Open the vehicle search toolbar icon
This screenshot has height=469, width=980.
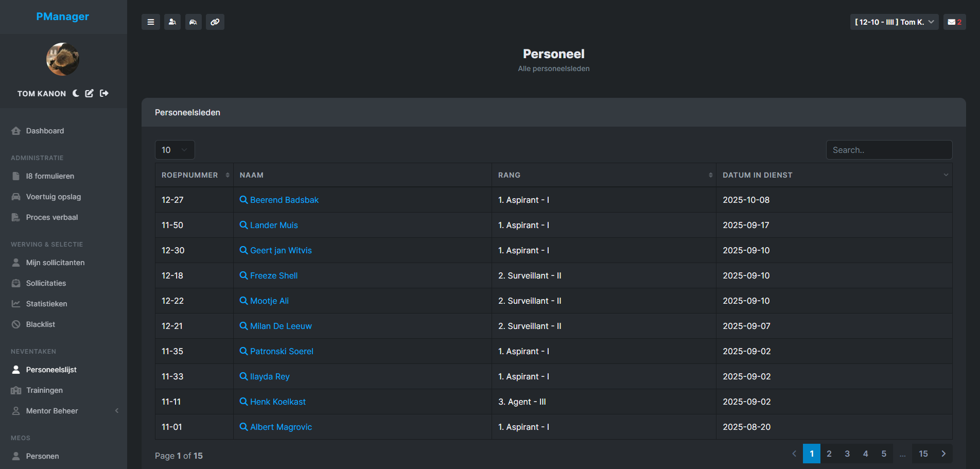[194, 22]
